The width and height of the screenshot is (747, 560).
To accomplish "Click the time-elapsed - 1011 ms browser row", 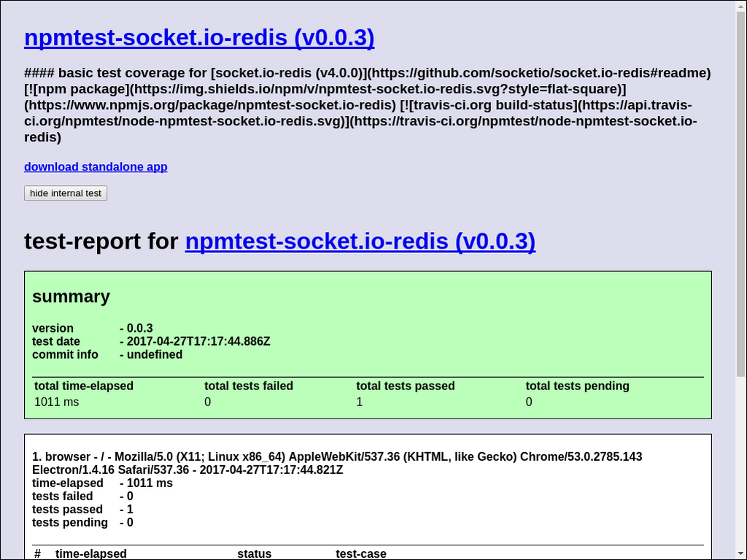I will (102, 483).
